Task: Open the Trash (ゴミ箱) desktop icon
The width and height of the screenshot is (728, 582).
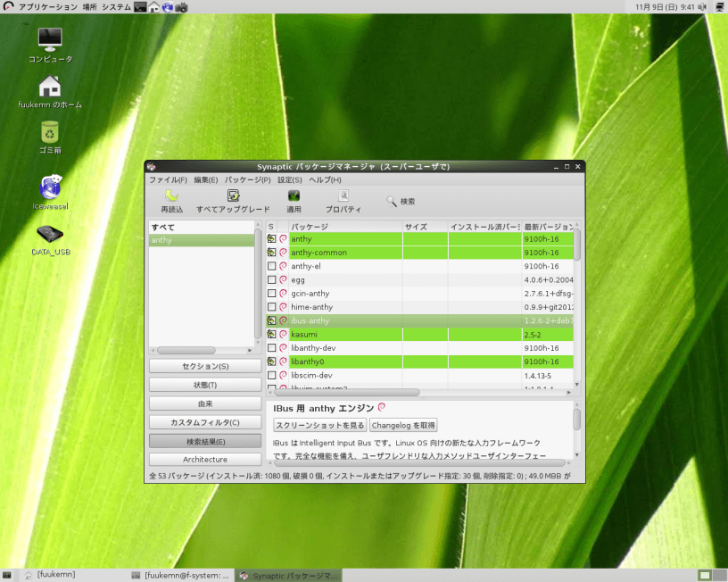Action: click(50, 132)
